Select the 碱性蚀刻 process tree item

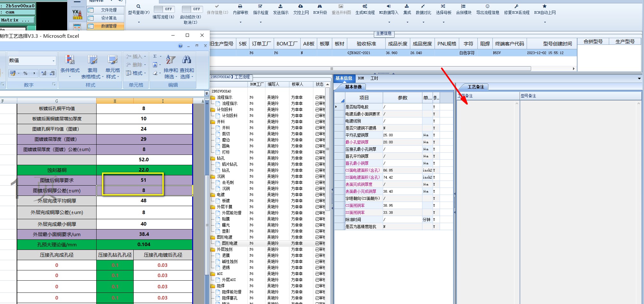pyautogui.click(x=230, y=261)
